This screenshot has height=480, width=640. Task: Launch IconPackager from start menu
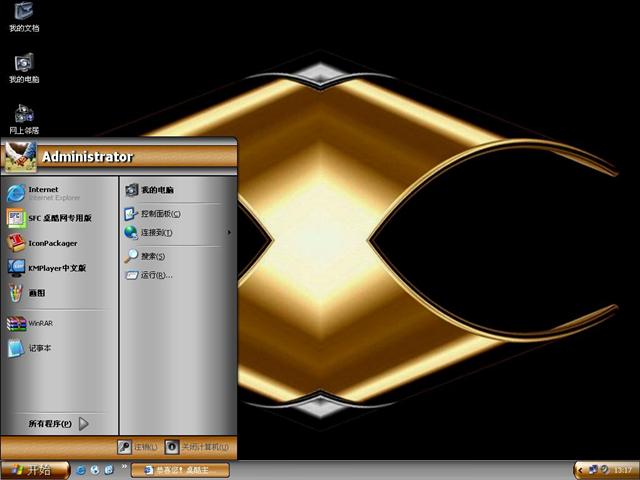[x=59, y=243]
